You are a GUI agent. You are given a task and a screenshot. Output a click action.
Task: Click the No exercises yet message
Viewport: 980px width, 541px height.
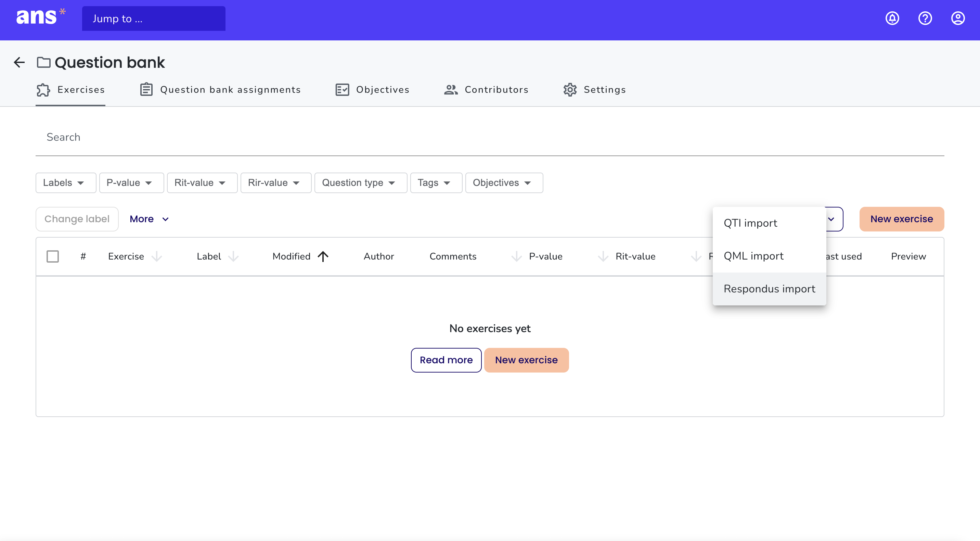click(490, 329)
